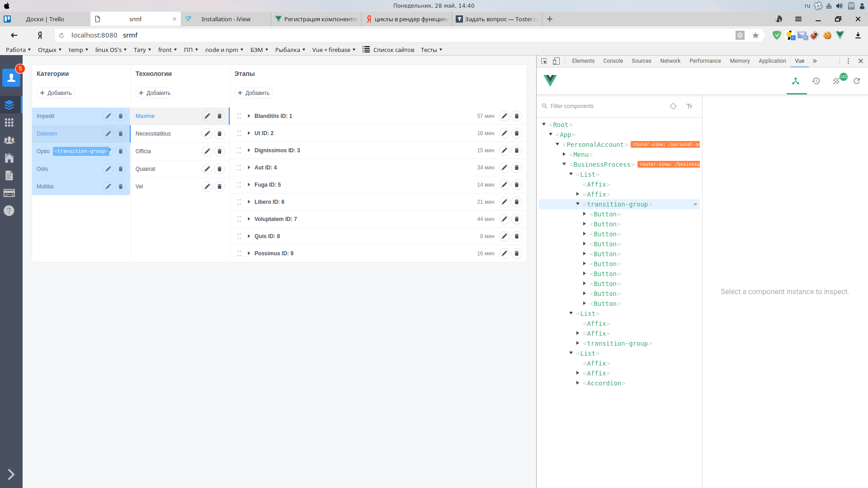Screen dimensions: 868x488
Task: Edit the Impedit category with pencil icon
Action: [x=108, y=116]
